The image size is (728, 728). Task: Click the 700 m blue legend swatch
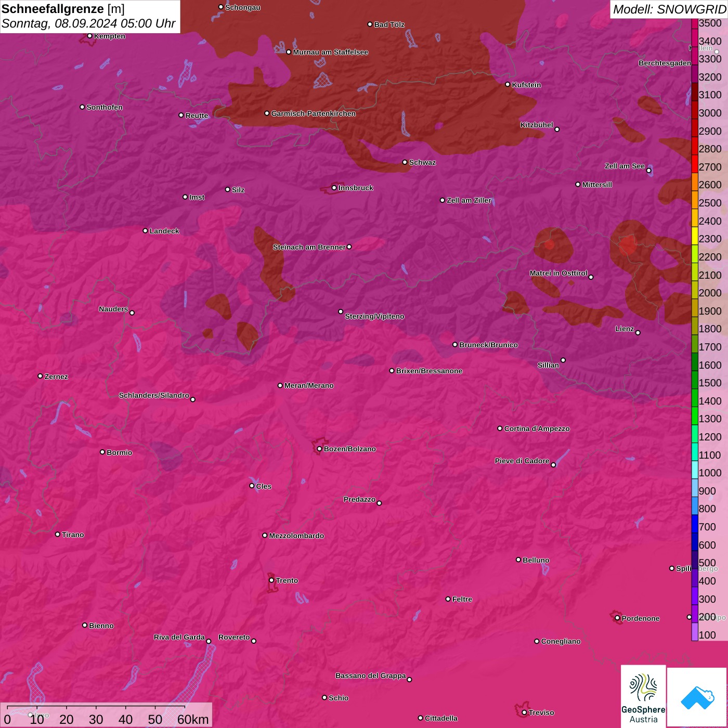point(695,524)
